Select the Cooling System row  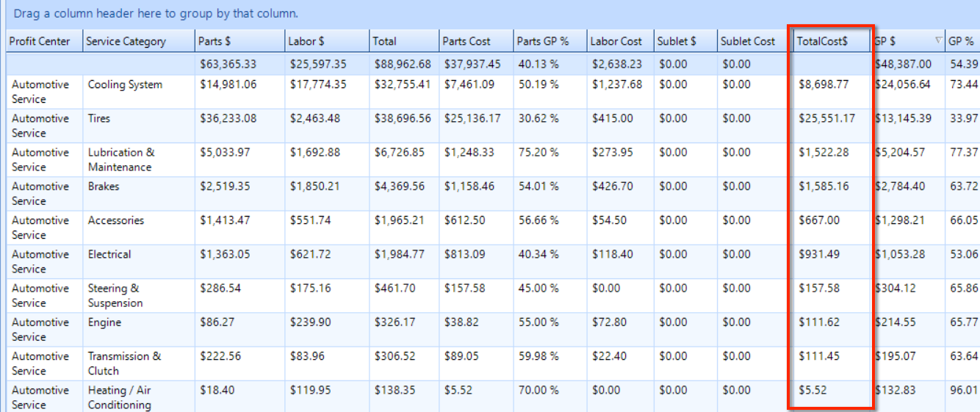pos(490,92)
